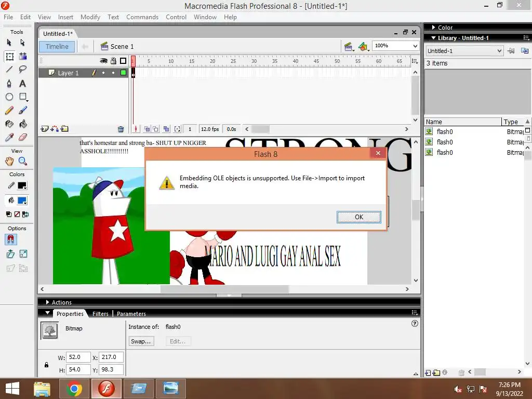
Task: Delete layer with the trash icon
Action: pos(121,129)
